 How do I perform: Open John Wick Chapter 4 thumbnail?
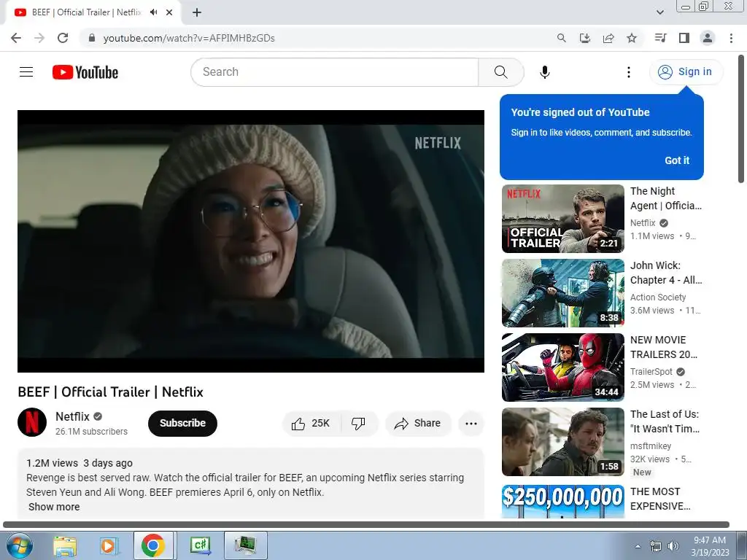562,293
